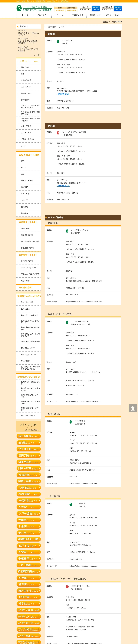The image size is (138, 644).
Task: Click the 恵比寿院はコチラ orange button
Action: [29, 475]
